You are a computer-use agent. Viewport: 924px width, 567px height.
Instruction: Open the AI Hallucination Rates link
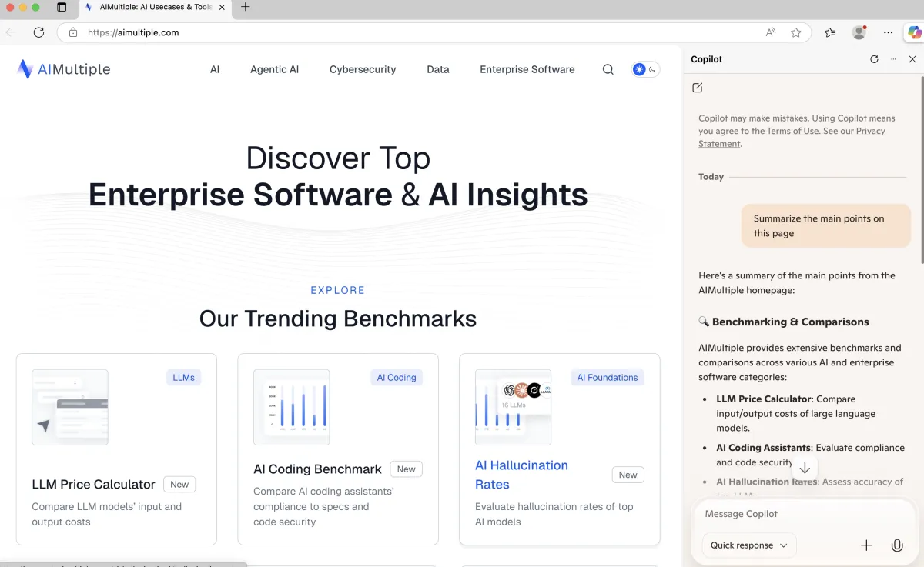[x=521, y=475]
